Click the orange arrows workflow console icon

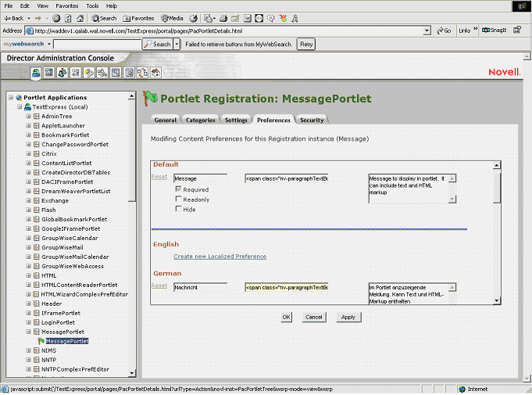(142, 72)
